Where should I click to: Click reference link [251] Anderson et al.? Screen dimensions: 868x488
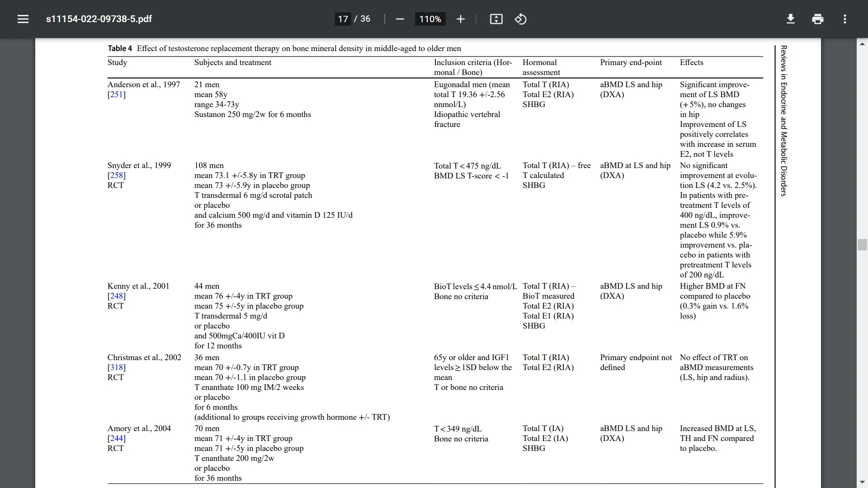pos(116,94)
